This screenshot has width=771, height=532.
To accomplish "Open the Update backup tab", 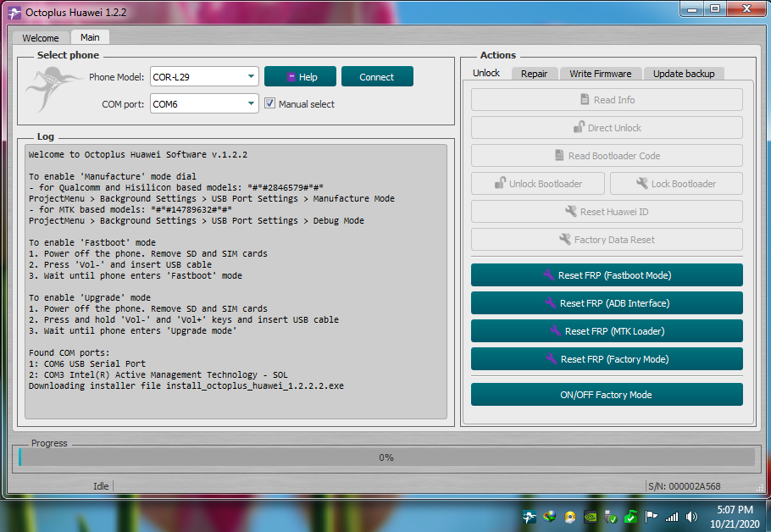I will click(684, 74).
